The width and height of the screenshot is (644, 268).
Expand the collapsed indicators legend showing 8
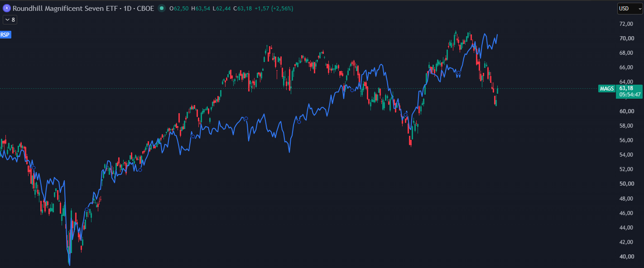tap(10, 19)
